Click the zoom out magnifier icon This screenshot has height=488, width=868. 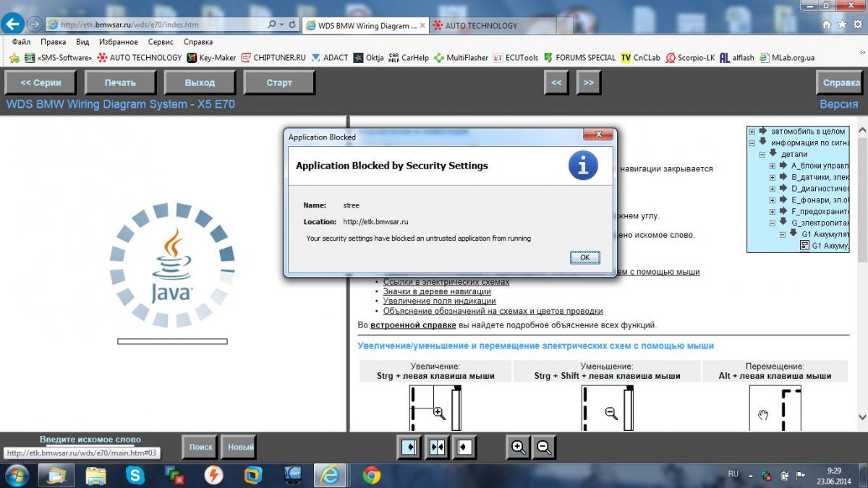pyautogui.click(x=544, y=448)
